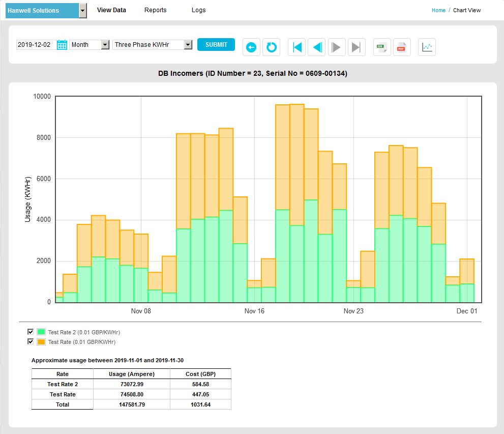Click the refresh circular arrow icon
Screen dimensions: 504x434
click(x=271, y=47)
